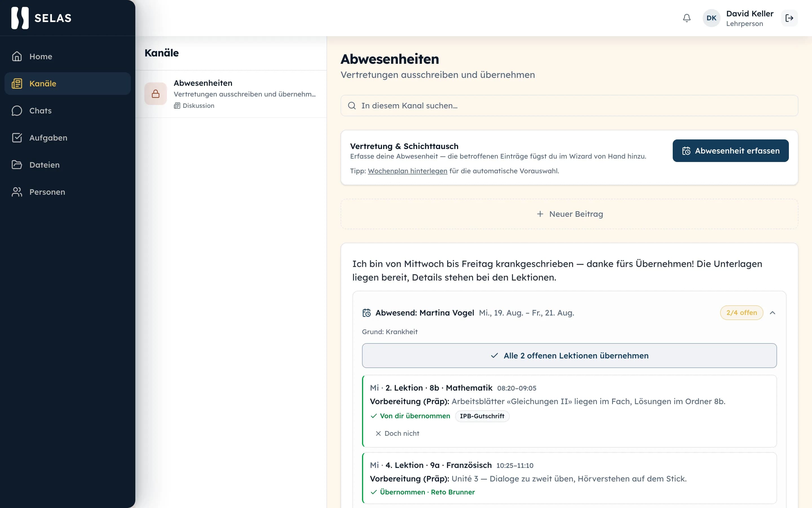This screenshot has height=508, width=812.
Task: Click the SELAS logo
Action: coord(41,18)
